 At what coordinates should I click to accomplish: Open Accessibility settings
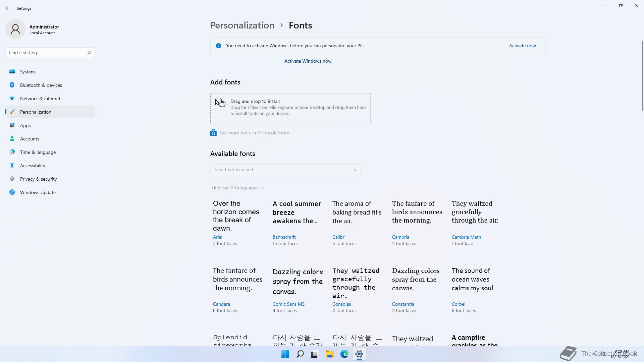[33, 166]
